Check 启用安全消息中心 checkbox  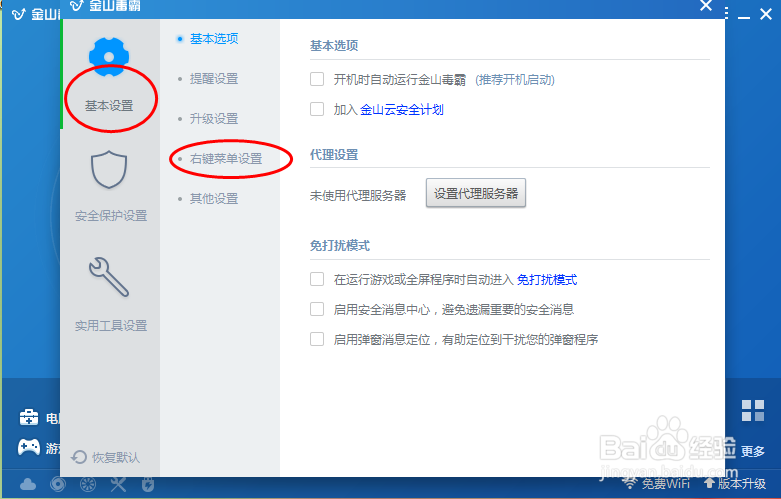click(x=317, y=309)
